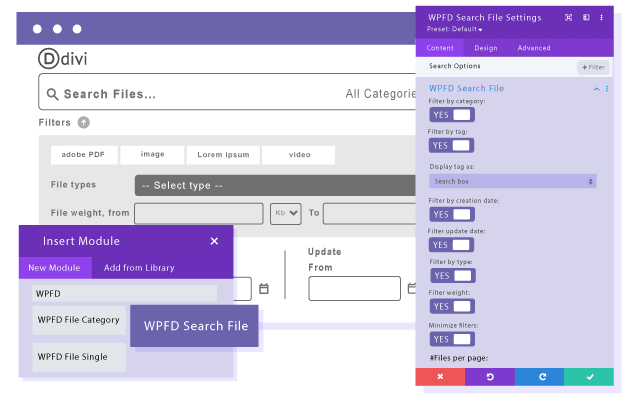Click the Search Options label
The image size is (630, 397).
[x=454, y=66]
